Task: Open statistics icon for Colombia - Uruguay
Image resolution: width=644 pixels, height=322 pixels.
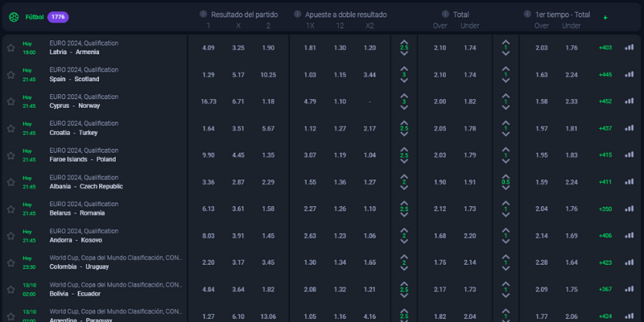Action: tap(630, 262)
